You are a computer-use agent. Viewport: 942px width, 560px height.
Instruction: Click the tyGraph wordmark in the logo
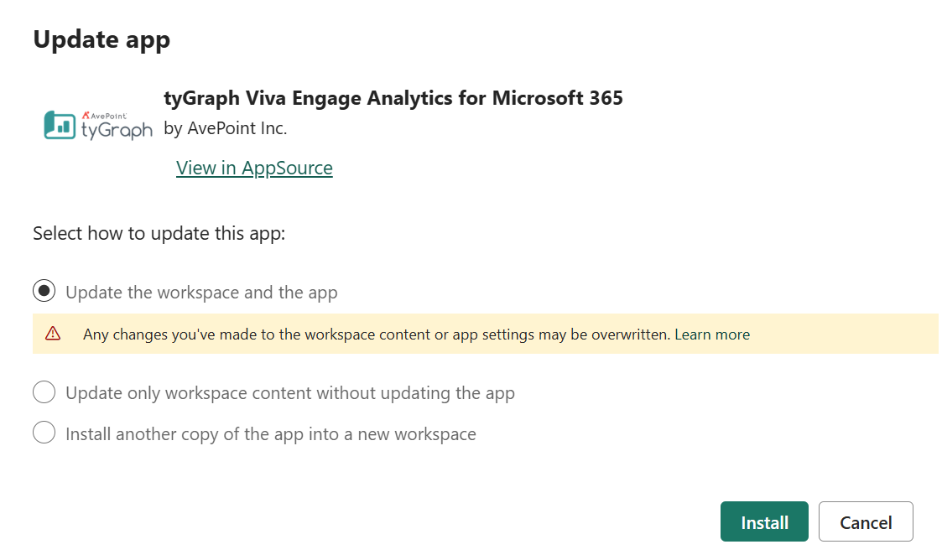[x=117, y=130]
